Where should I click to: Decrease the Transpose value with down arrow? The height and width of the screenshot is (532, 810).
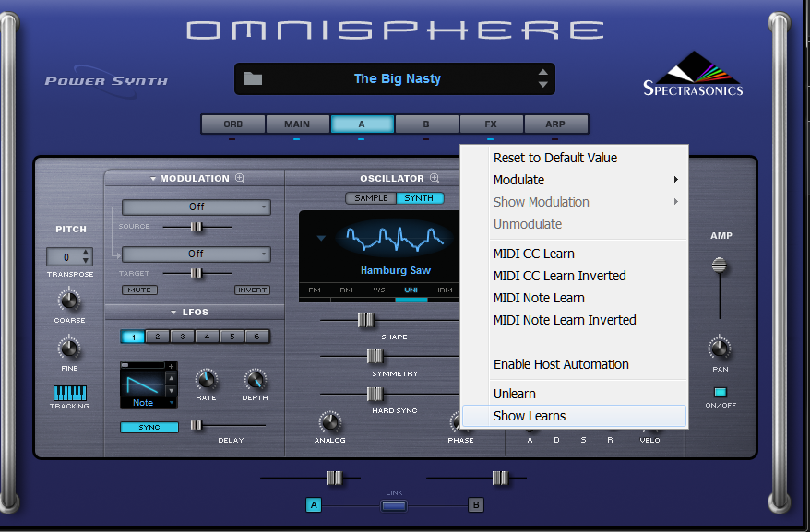[86, 260]
